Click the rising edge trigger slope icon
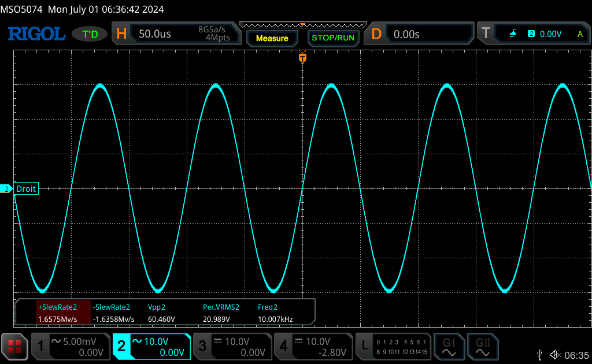Image resolution: width=592 pixels, height=364 pixels. click(x=513, y=34)
